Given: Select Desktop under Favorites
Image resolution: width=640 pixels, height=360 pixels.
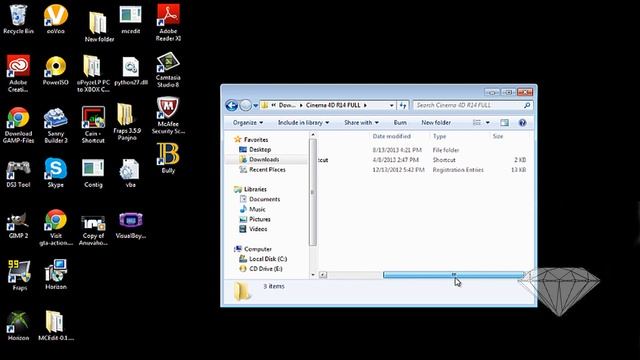Looking at the screenshot, I should pos(260,150).
